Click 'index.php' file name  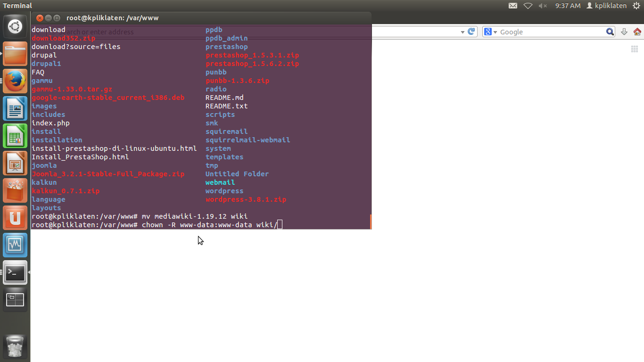(50, 123)
